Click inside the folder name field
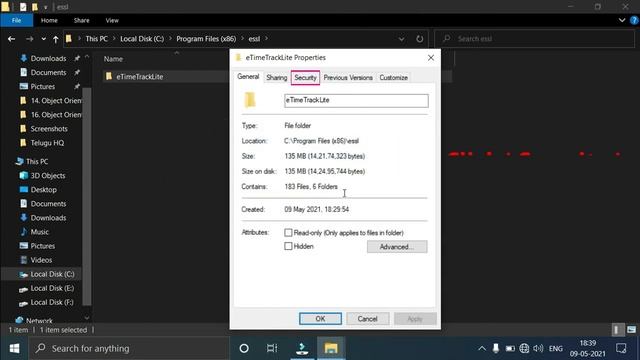The width and height of the screenshot is (640, 360). (x=356, y=100)
